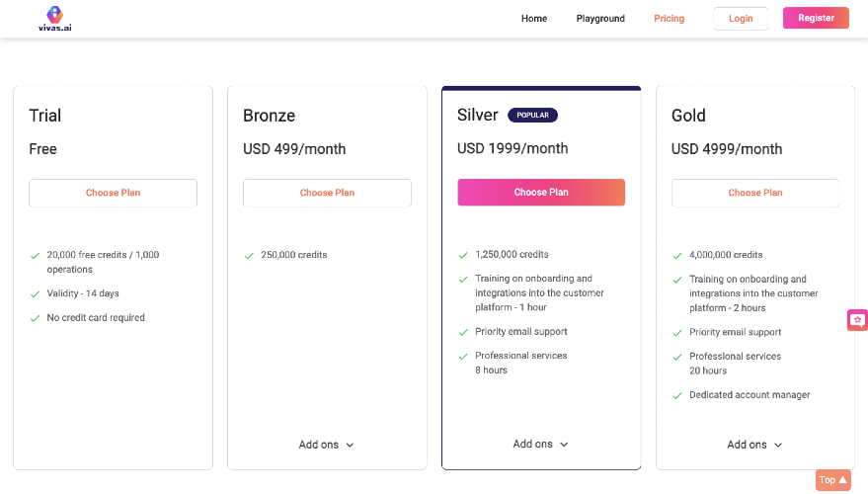Click the Login button
868x494 pixels.
[741, 18]
